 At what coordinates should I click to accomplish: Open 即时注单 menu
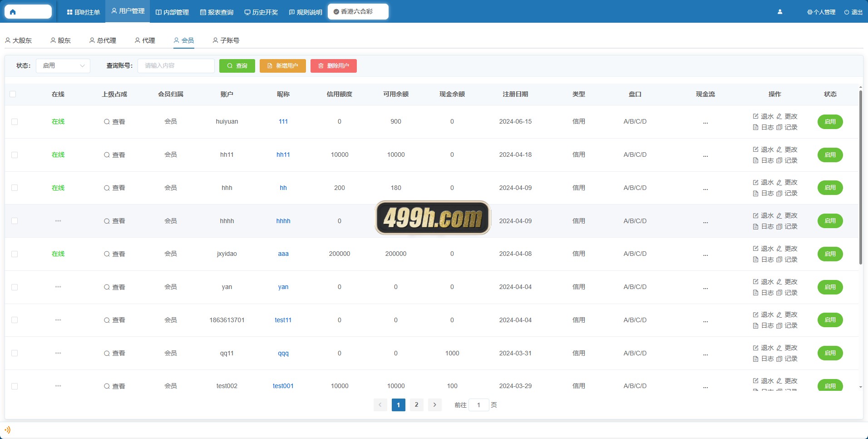point(83,12)
